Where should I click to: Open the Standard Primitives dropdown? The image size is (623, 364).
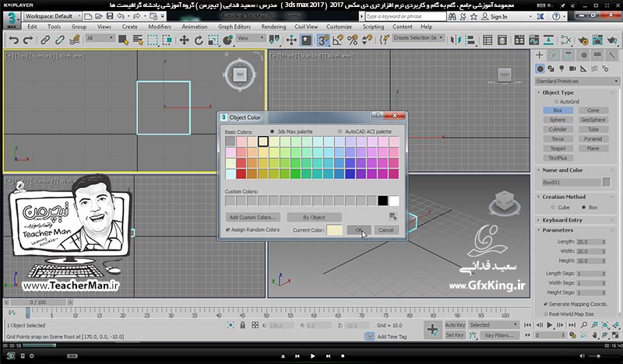[x=577, y=81]
